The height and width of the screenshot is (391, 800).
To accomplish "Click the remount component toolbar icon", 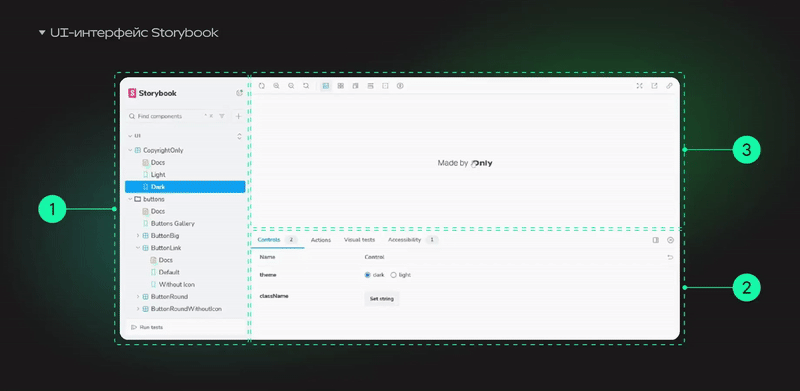I will point(261,86).
